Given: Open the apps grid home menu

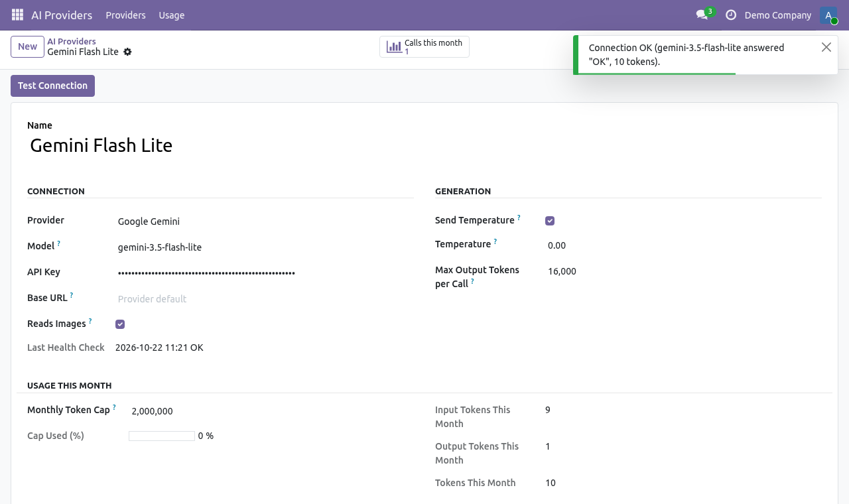Looking at the screenshot, I should coord(18,15).
